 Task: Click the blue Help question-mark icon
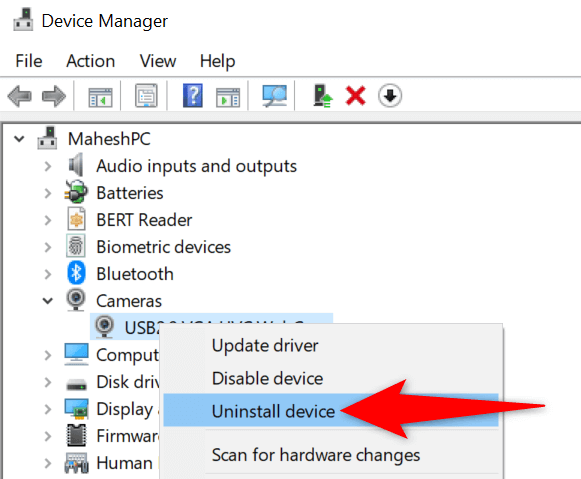coord(193,96)
